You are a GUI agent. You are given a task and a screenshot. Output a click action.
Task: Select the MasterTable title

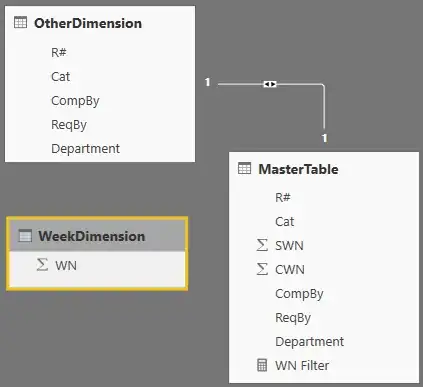coord(298,169)
